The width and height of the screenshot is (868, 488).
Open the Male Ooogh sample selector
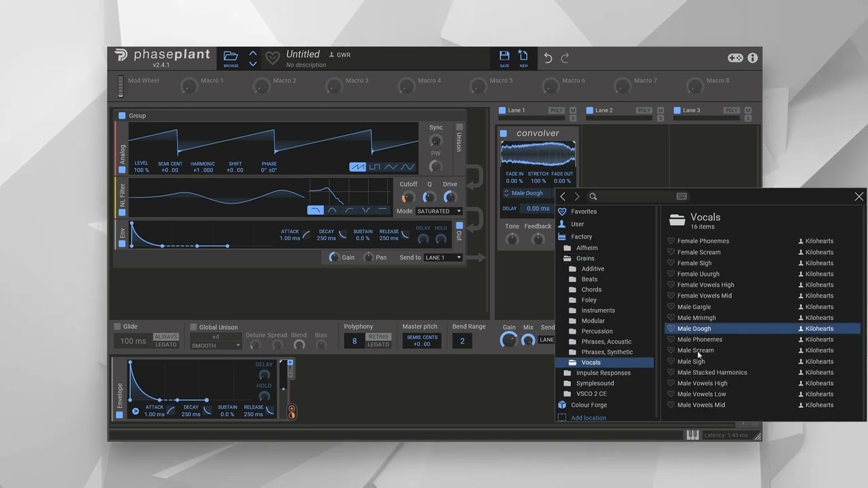(x=528, y=193)
